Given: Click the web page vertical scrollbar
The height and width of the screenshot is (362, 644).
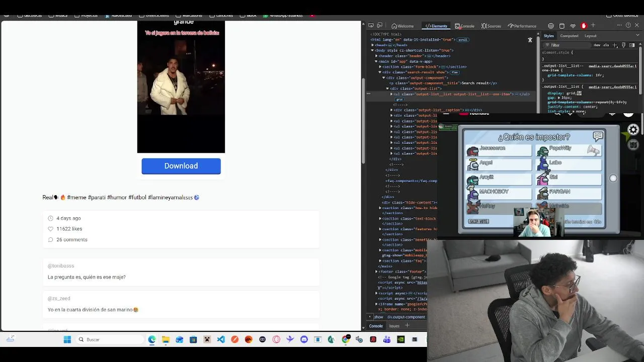Looking at the screenshot, I should click(363, 121).
